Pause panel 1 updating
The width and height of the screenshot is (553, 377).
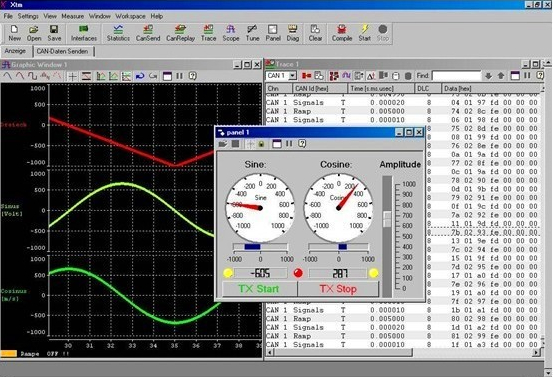(x=289, y=144)
